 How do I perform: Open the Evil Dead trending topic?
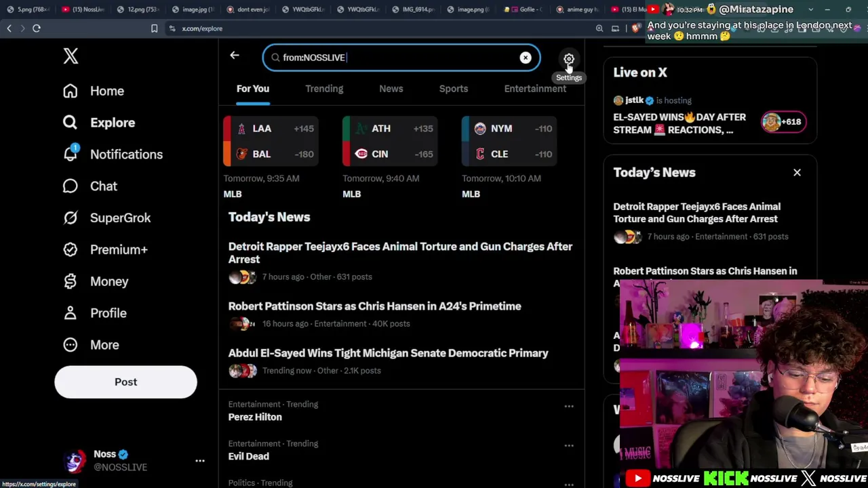tap(249, 457)
